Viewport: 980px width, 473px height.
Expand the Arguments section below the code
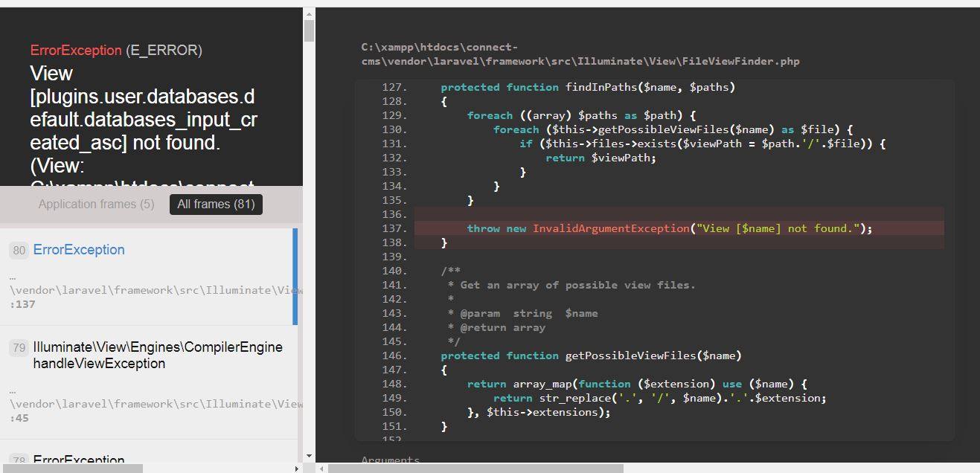[390, 460]
